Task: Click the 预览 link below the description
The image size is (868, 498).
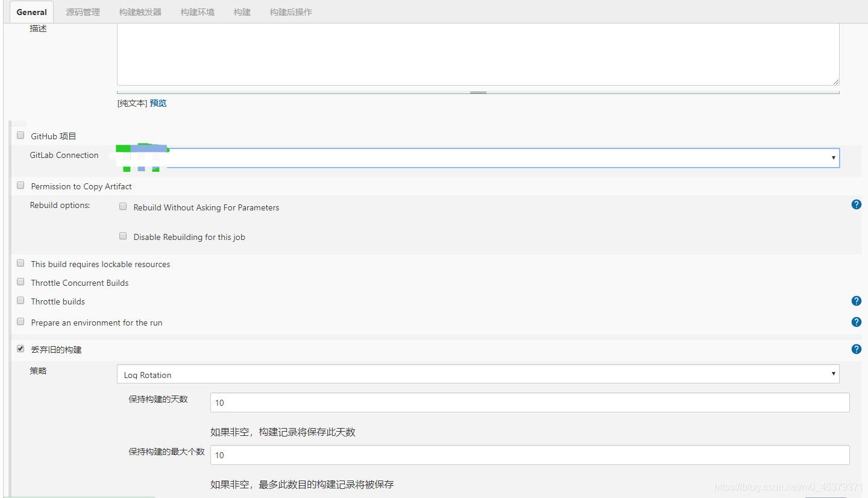Action: (159, 103)
